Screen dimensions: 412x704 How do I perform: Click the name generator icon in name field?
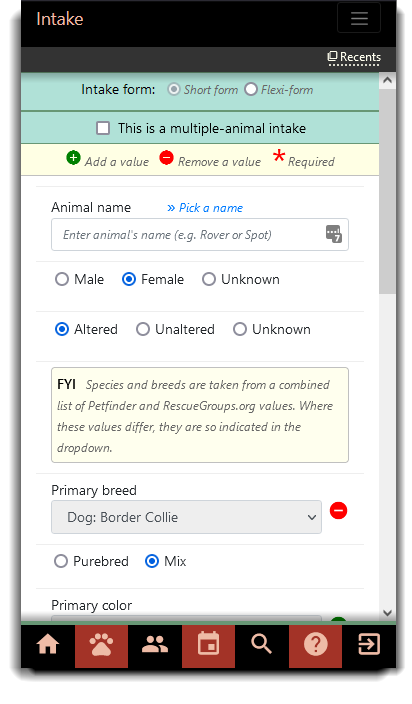click(333, 234)
